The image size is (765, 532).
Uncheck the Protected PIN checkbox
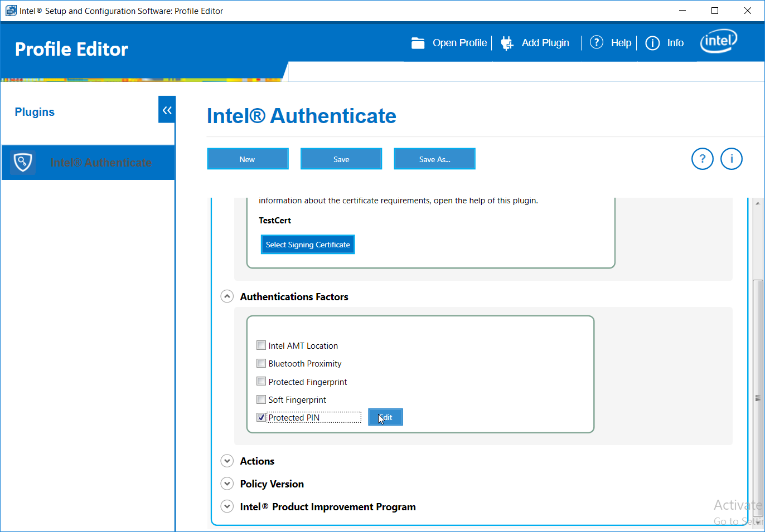(261, 417)
